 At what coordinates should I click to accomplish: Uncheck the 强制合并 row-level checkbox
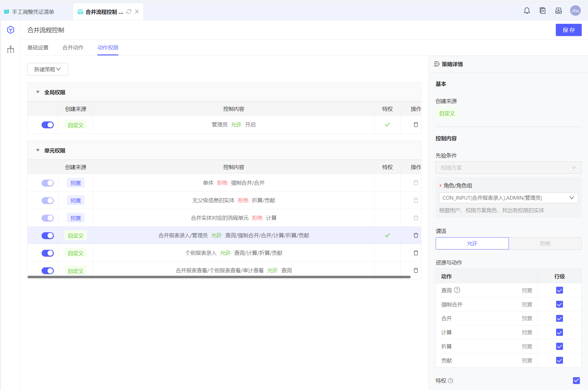[560, 304]
